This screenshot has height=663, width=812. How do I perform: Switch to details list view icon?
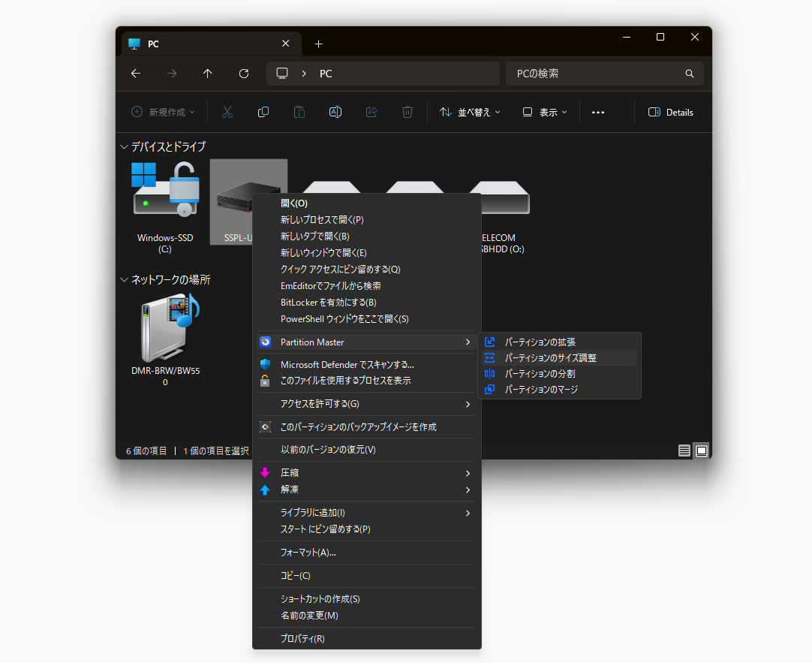coord(684,451)
